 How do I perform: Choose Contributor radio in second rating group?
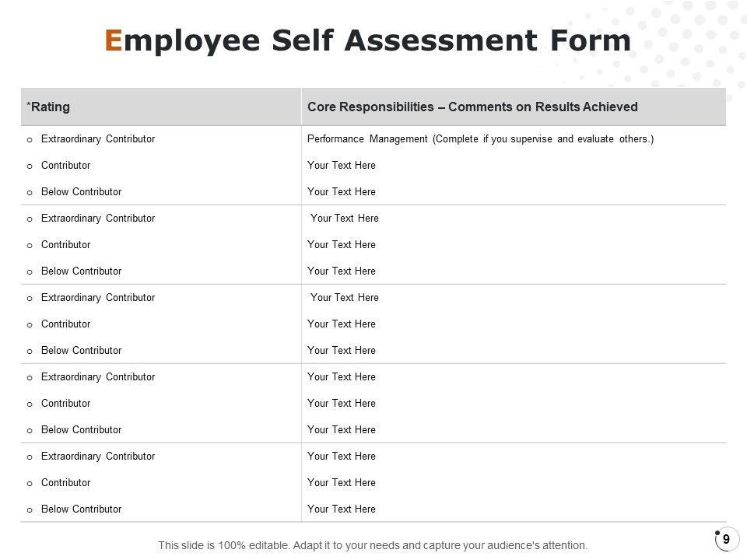(x=30, y=246)
